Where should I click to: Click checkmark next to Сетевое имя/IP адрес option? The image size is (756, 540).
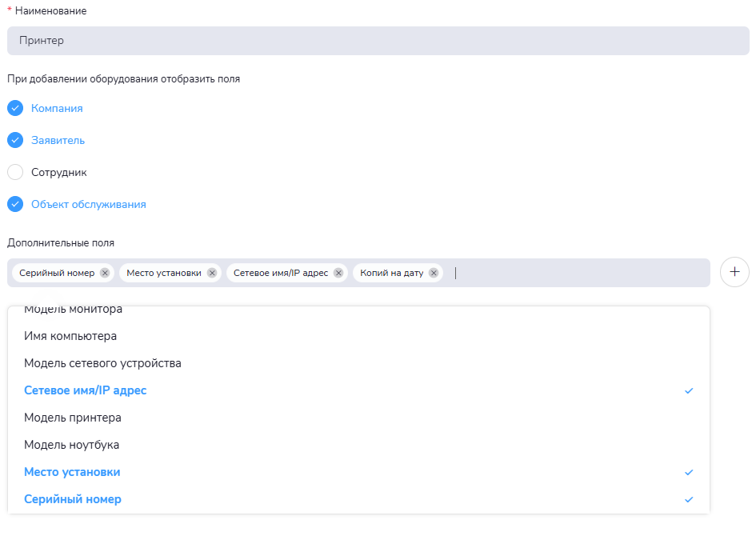[x=689, y=391]
